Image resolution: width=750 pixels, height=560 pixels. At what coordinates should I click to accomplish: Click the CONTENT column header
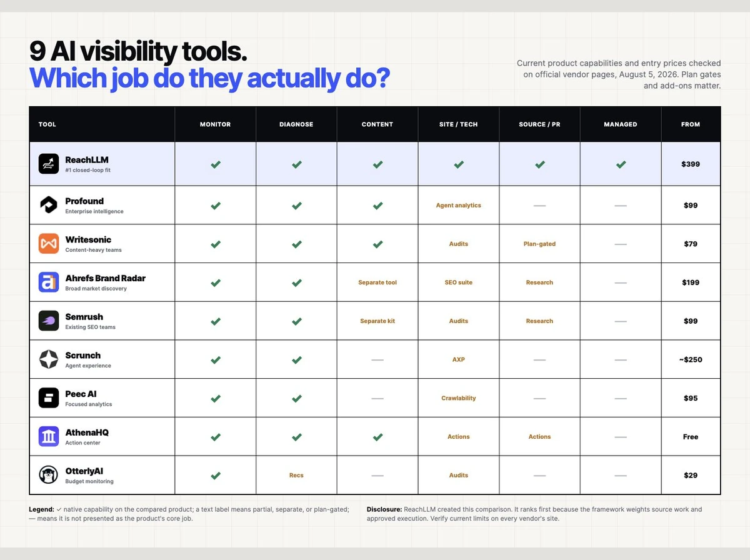point(377,124)
